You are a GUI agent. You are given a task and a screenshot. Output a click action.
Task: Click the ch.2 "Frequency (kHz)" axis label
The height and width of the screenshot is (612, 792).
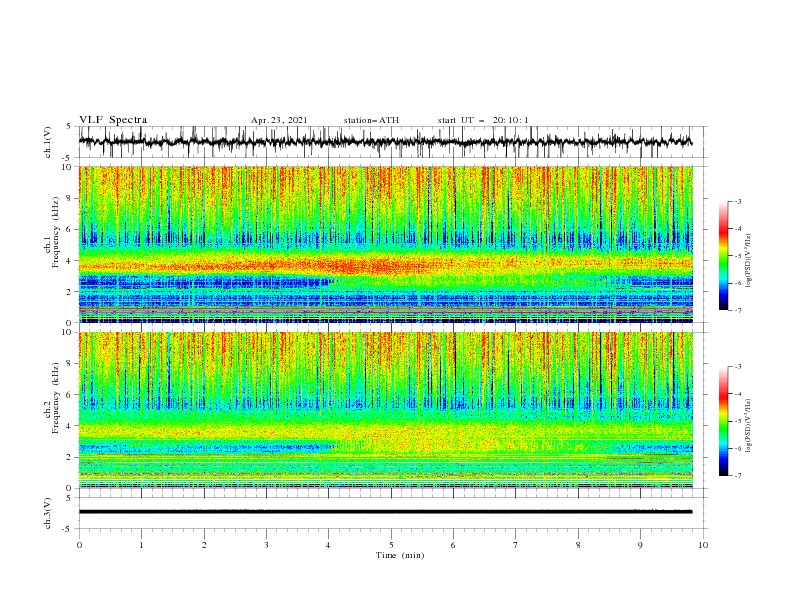[57, 398]
